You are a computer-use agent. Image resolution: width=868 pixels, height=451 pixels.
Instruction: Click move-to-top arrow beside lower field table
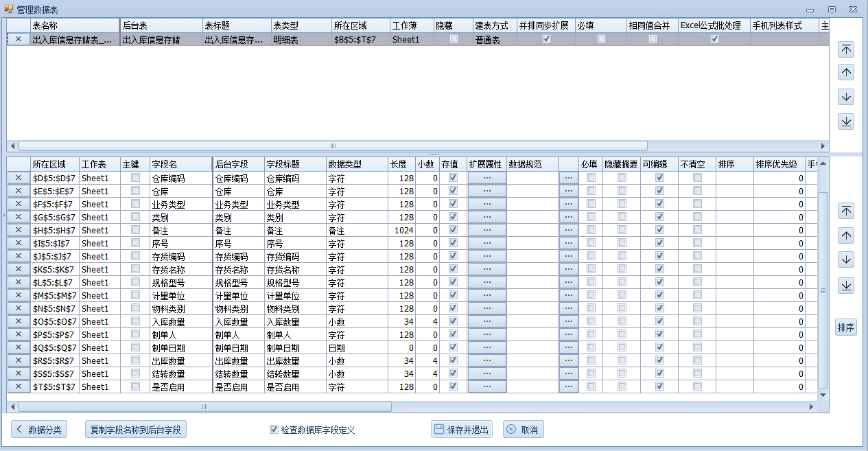point(846,211)
